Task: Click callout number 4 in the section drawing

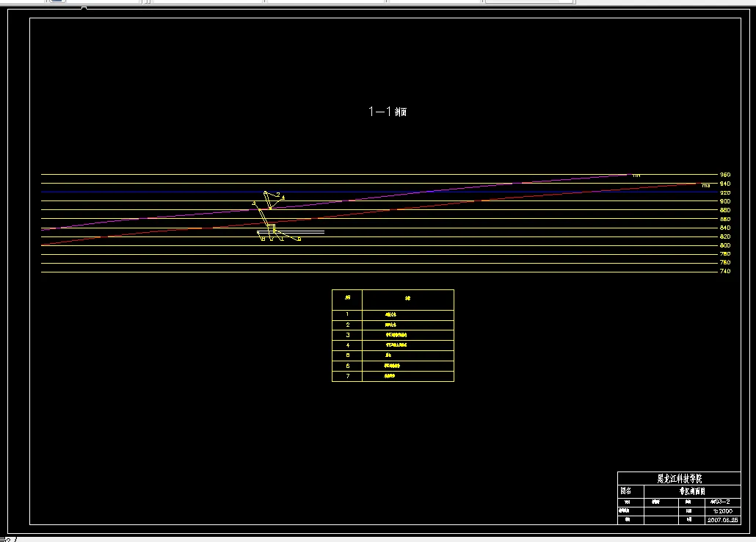Action: click(283, 198)
